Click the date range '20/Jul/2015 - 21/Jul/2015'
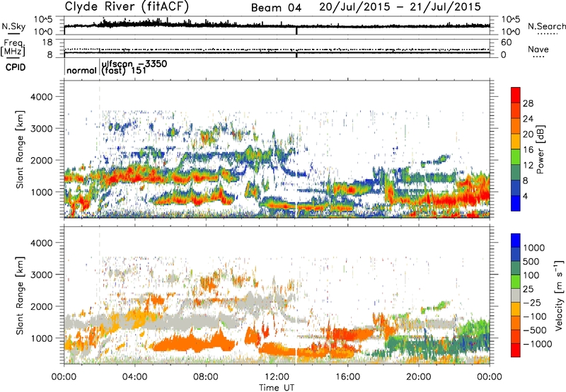Screen dimensions: 566x392 click(x=400, y=7)
